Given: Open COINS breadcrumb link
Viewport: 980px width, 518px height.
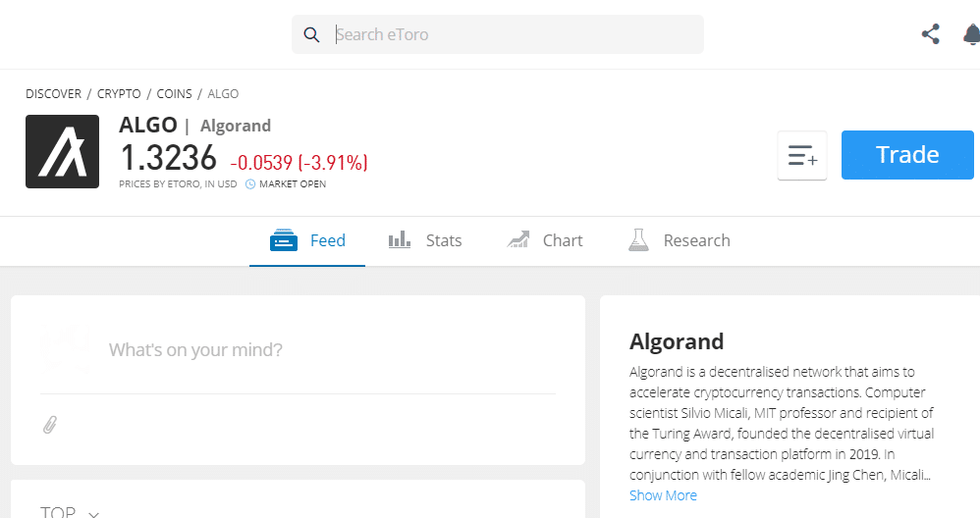Looking at the screenshot, I should [x=175, y=93].
